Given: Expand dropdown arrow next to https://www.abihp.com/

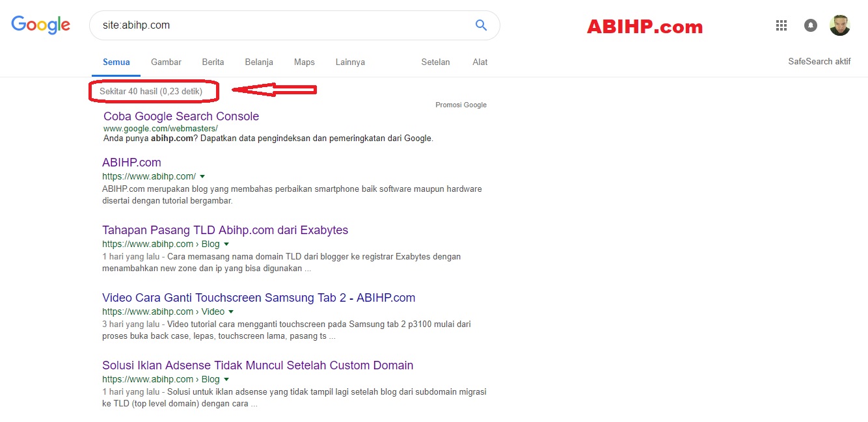Looking at the screenshot, I should click(202, 176).
